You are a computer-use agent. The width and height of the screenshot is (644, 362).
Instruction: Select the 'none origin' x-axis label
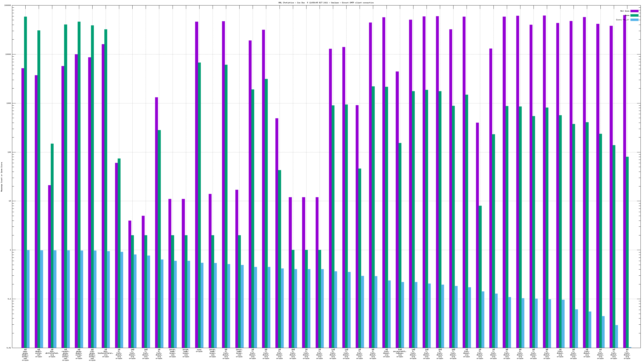pyautogui.click(x=199, y=350)
